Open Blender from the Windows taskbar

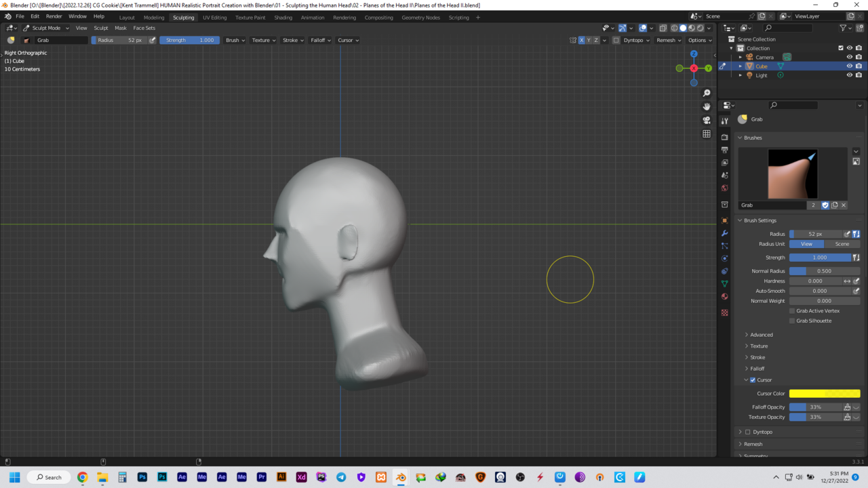tap(401, 477)
